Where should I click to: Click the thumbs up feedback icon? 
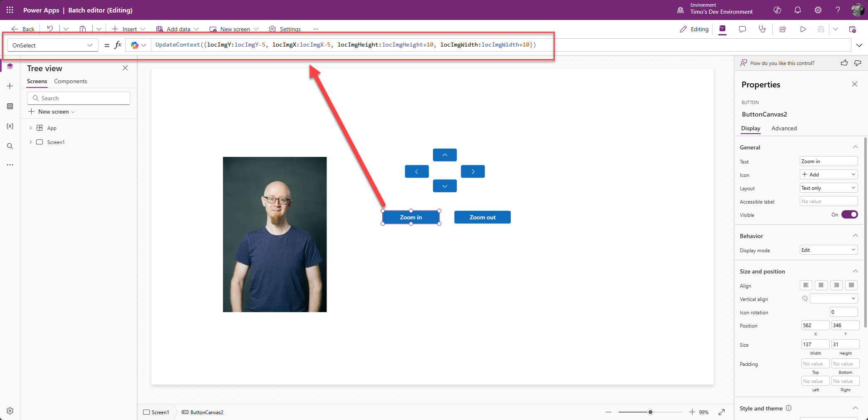pos(844,63)
